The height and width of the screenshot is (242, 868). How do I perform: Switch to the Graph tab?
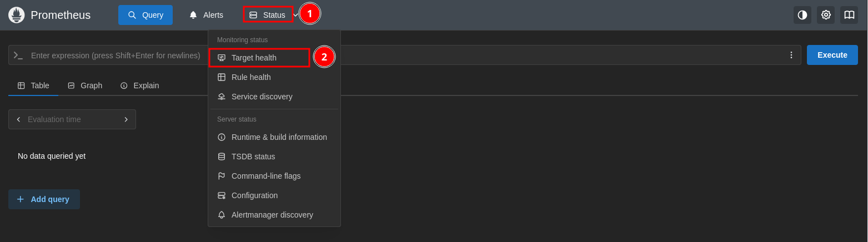85,85
